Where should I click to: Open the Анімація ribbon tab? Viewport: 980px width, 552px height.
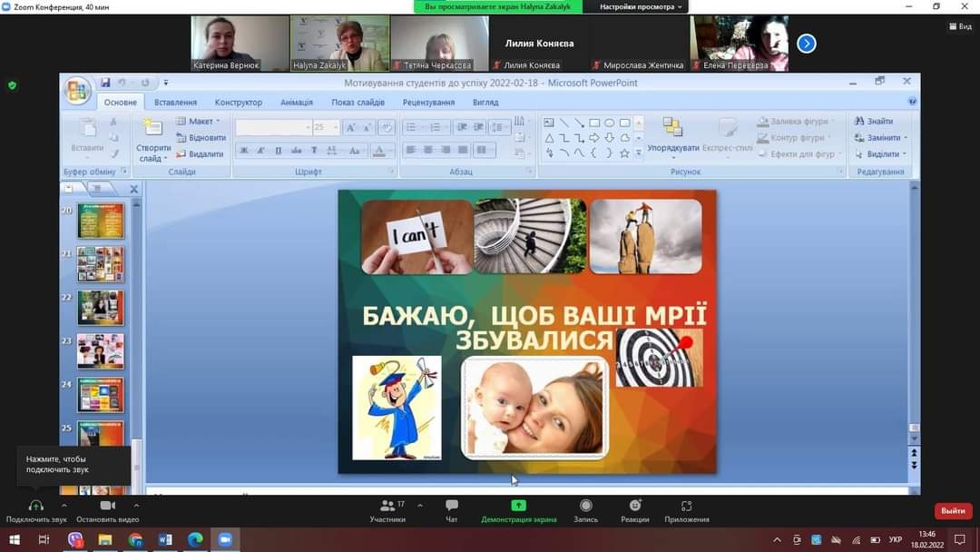296,103
